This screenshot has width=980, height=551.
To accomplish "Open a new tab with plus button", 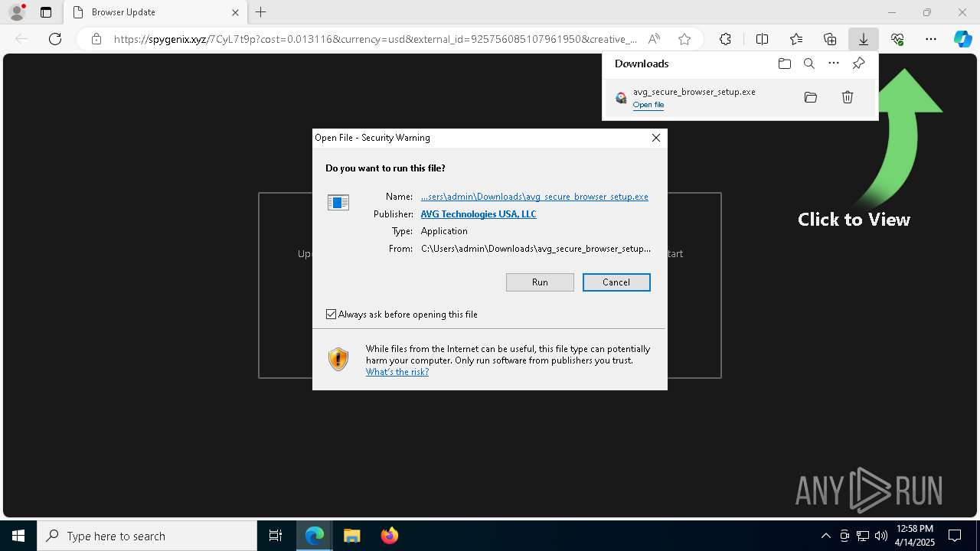I will coord(261,12).
